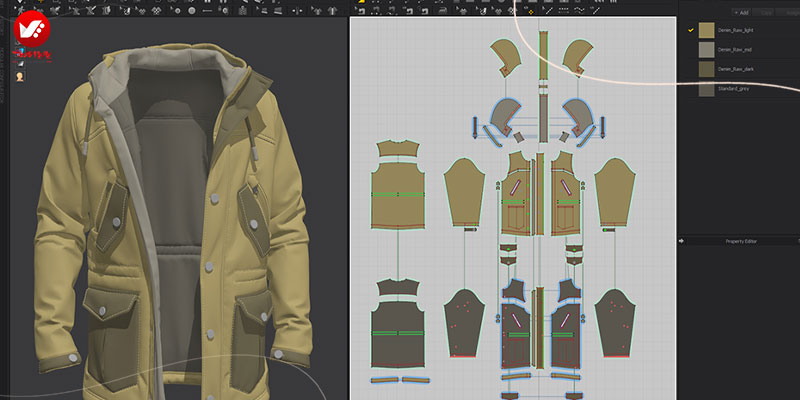Select the tan back body pattern piece
This screenshot has width=800, height=400.
coord(398,196)
